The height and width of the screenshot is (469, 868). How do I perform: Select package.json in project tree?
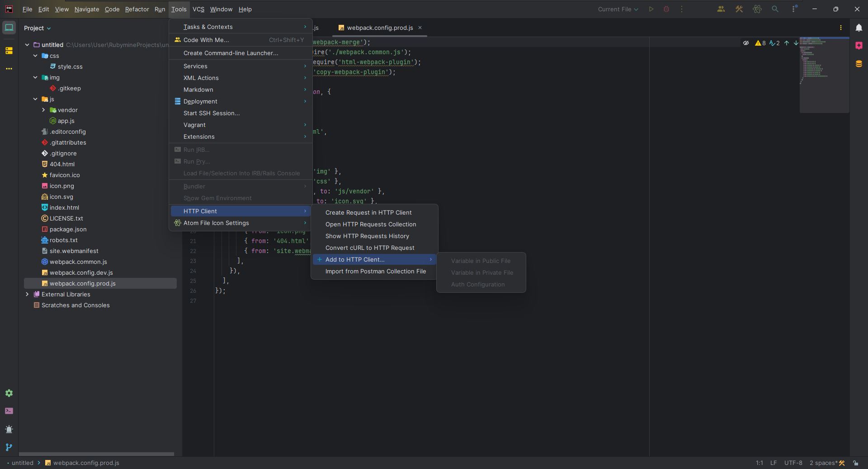tap(68, 229)
